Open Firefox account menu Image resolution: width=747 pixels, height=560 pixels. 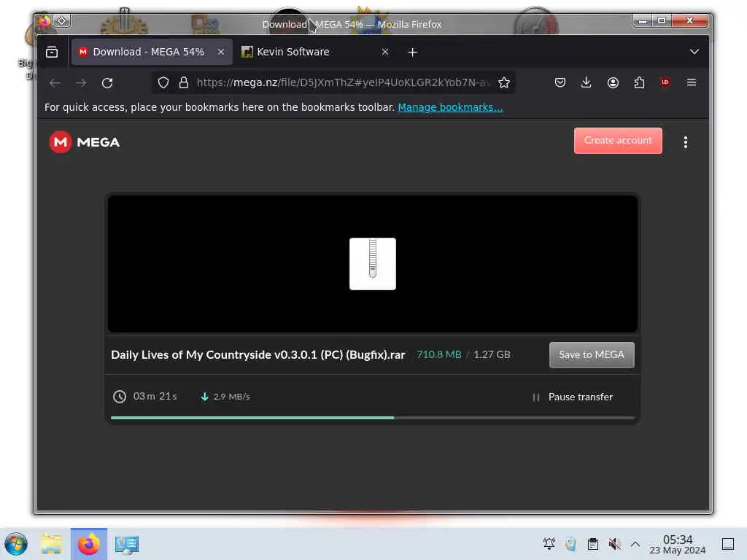point(613,82)
